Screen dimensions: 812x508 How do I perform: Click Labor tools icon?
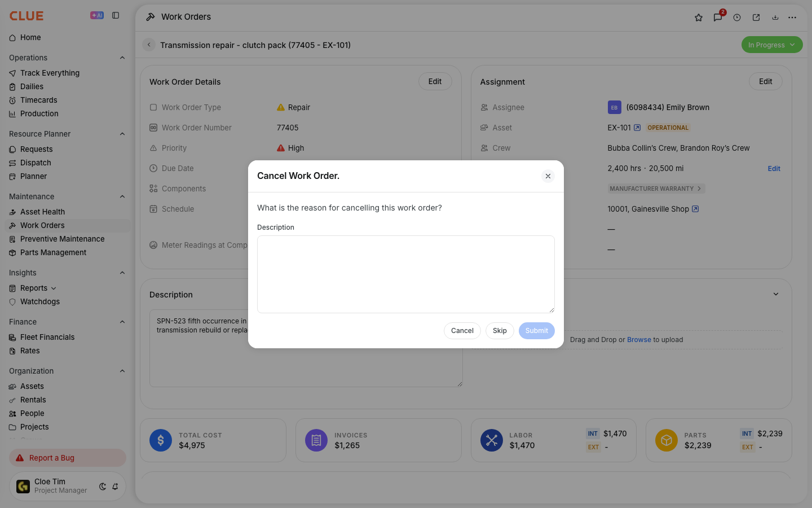pos(492,440)
